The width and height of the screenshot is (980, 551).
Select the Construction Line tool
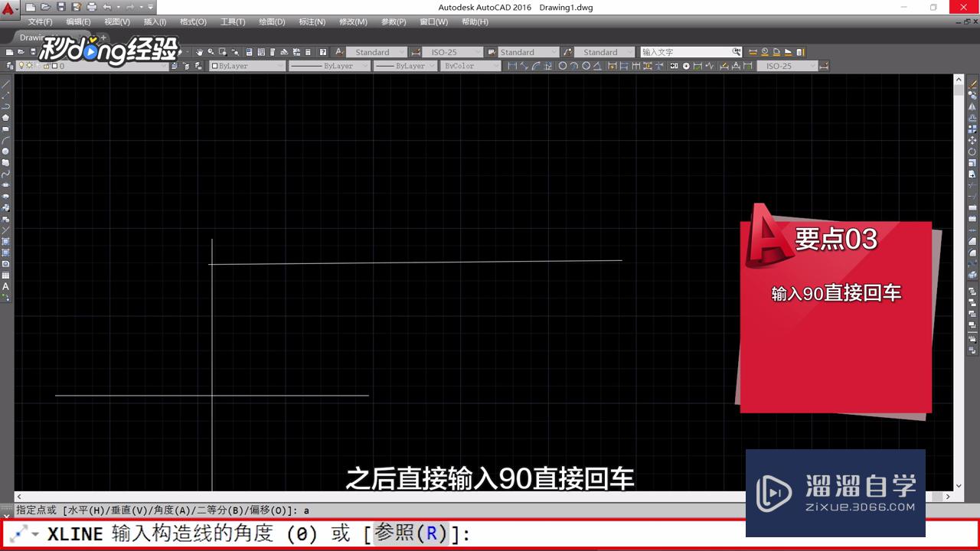point(5,96)
